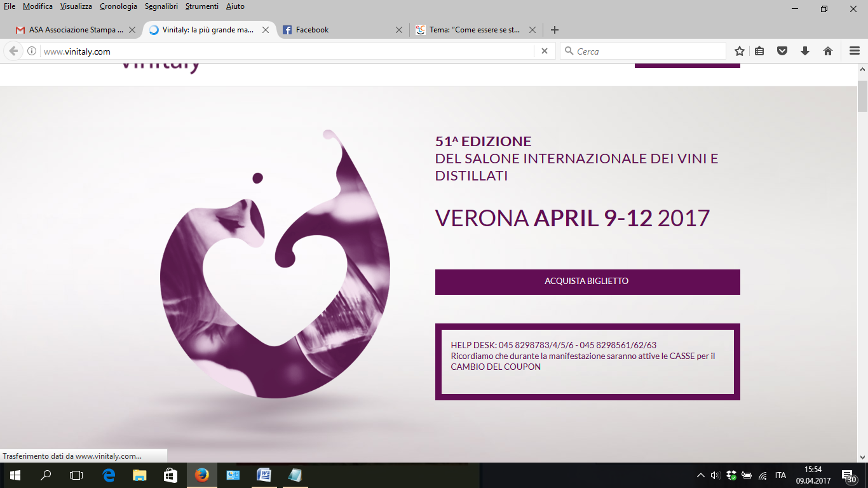
Task: Open the Segnalibri menu
Action: tap(161, 6)
